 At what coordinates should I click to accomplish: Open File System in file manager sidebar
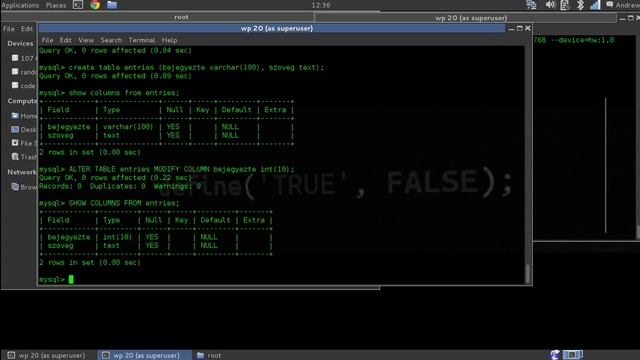click(24, 143)
